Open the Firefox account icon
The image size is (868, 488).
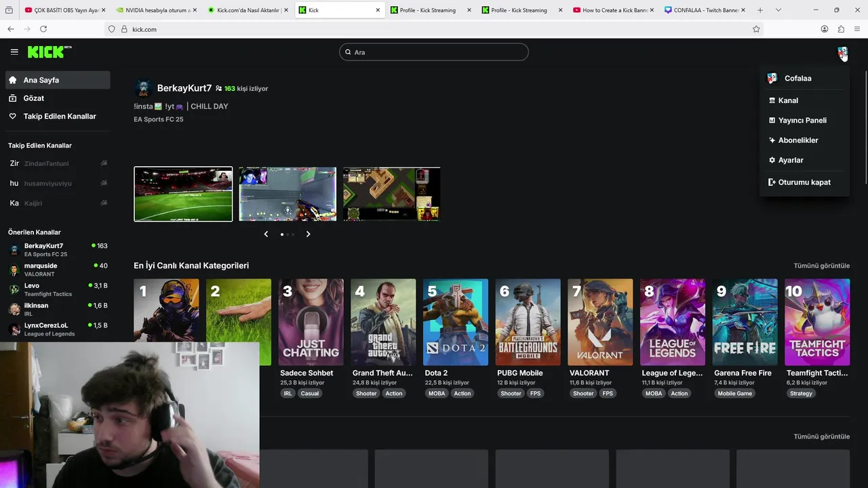825,29
